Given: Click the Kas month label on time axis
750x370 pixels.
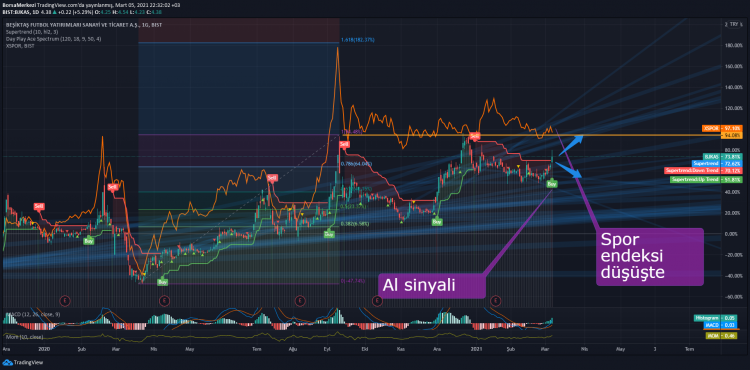Looking at the screenshot, I should 400,349.
